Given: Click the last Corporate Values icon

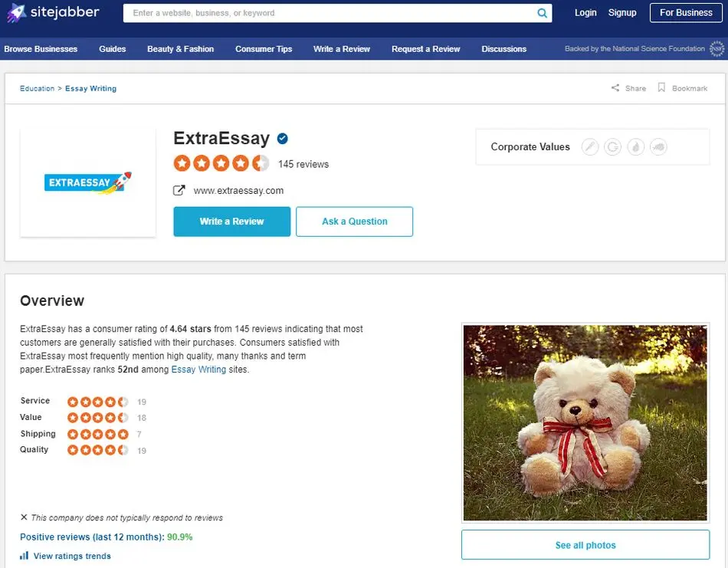Looking at the screenshot, I should pos(658,147).
